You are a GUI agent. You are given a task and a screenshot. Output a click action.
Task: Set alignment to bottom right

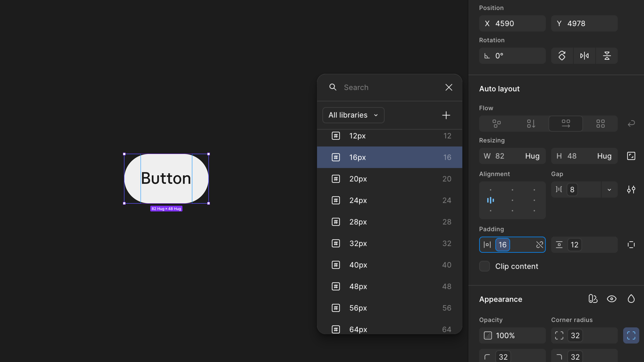(x=534, y=211)
